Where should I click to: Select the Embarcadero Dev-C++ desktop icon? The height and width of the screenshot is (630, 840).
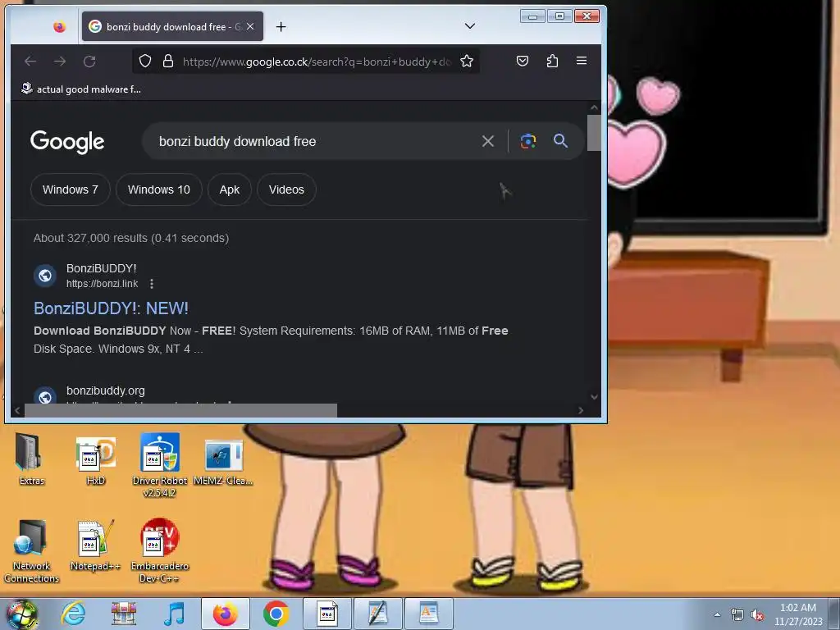[160, 550]
